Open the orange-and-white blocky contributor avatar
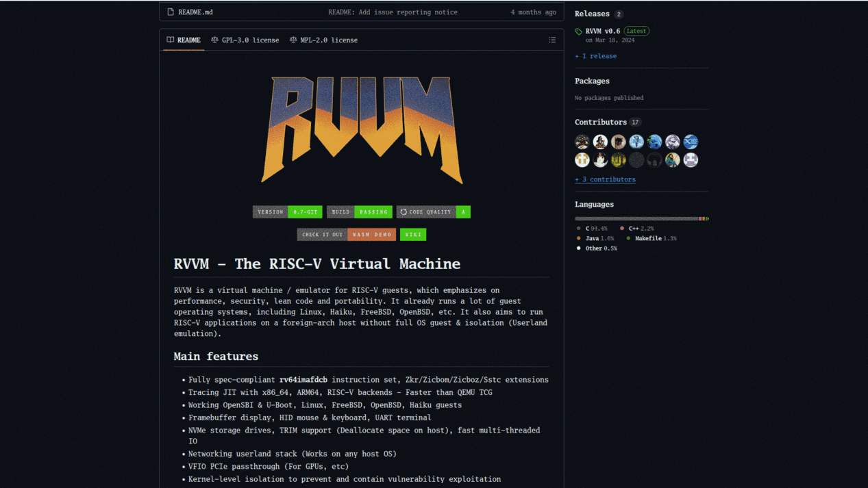Image resolution: width=868 pixels, height=488 pixels. point(582,159)
